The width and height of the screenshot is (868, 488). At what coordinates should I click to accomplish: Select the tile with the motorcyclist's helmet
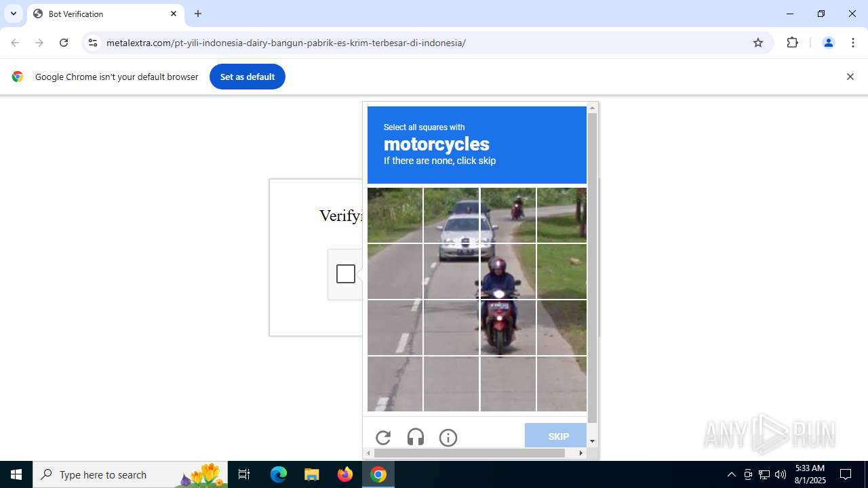click(508, 271)
